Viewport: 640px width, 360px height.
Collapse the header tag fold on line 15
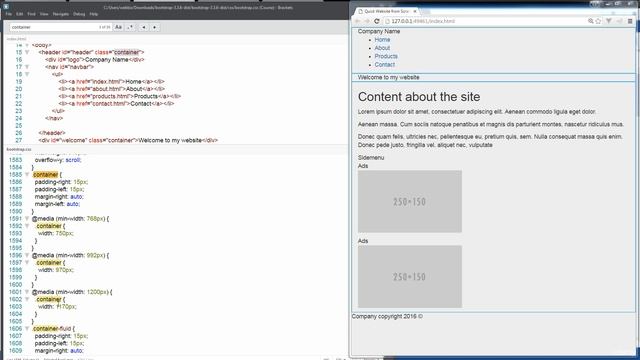(27, 52)
